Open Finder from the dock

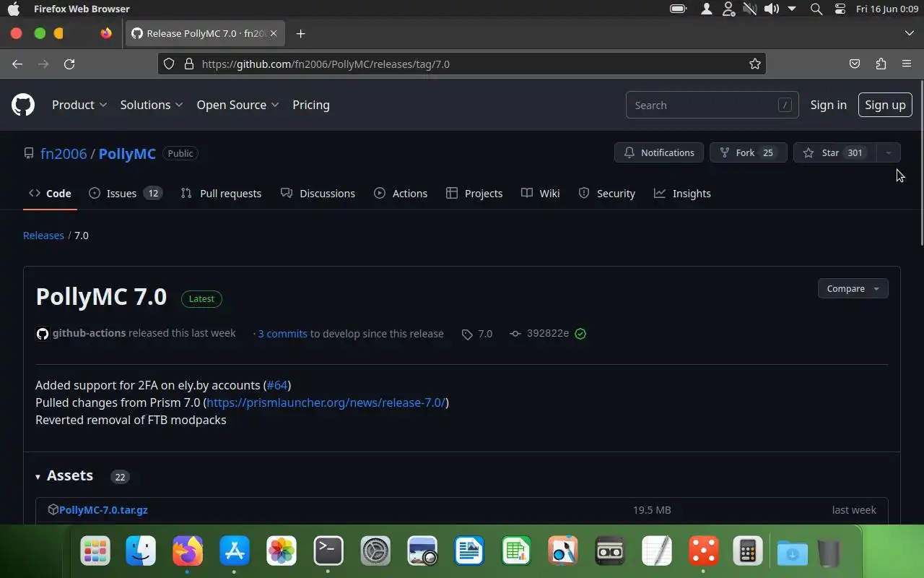pyautogui.click(x=141, y=552)
